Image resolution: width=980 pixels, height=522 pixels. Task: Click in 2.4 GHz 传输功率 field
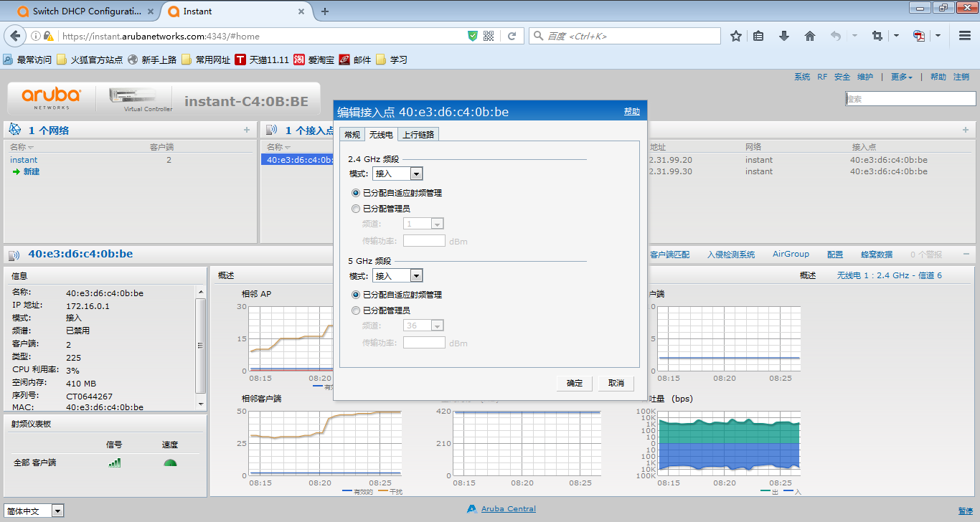pyautogui.click(x=424, y=241)
